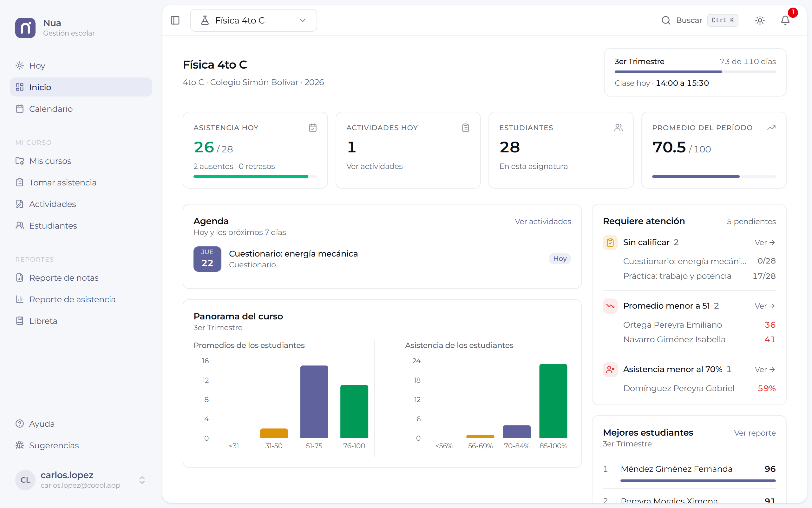Open Tomar asistencia page

[x=81, y=183]
